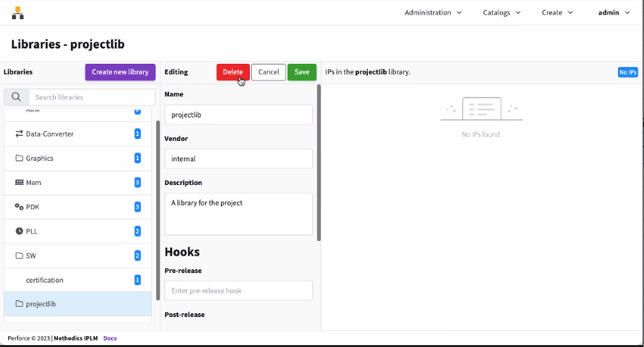Delete the projectlib library
644x347 pixels.
(233, 72)
